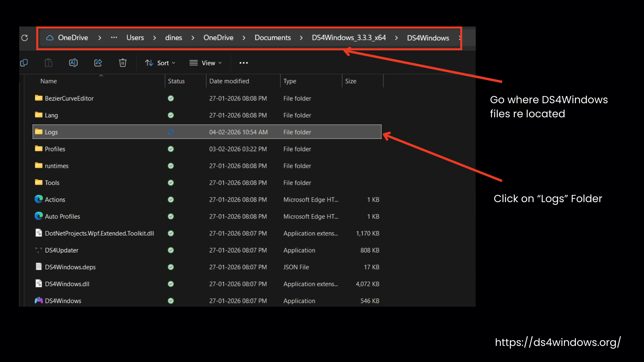The height and width of the screenshot is (362, 644).
Task: Expand the chevron after Users
Action: (154, 38)
